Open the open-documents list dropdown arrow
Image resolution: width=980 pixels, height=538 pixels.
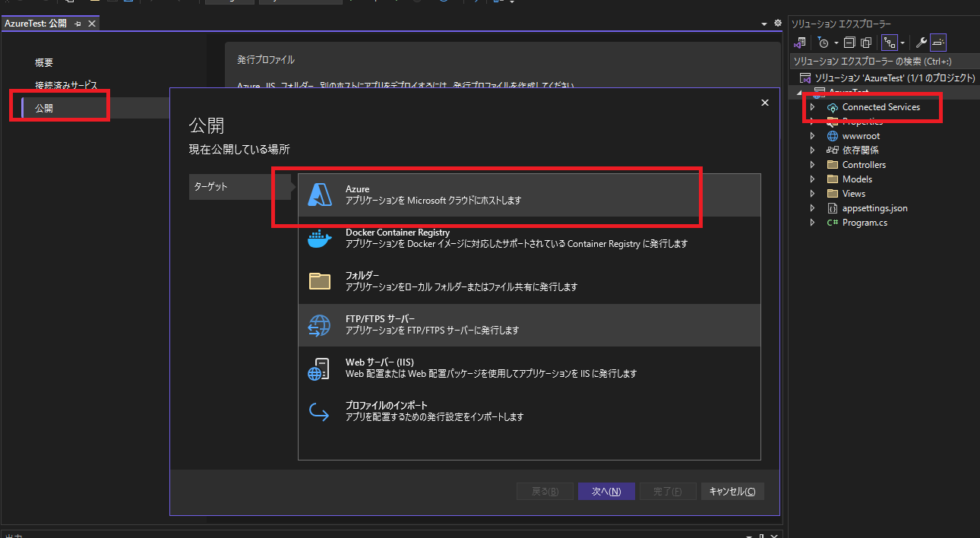764,24
